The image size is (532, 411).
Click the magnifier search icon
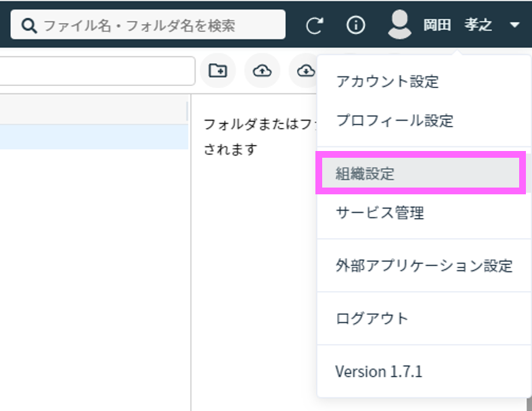(x=29, y=26)
